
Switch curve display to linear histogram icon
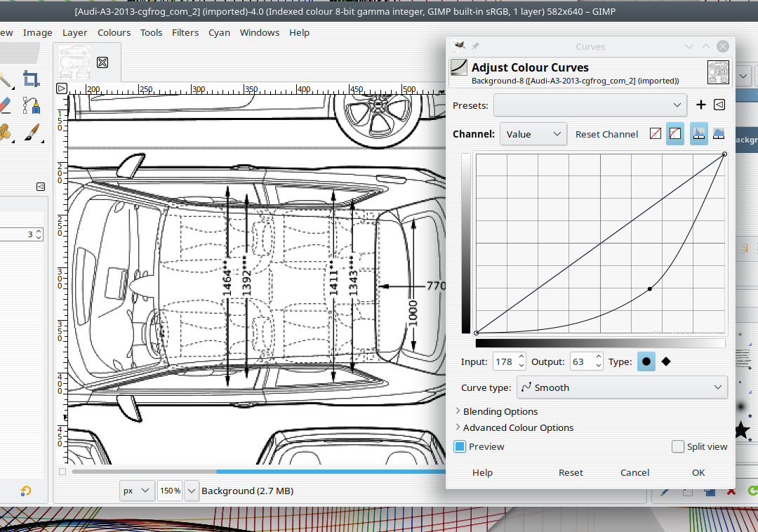(x=698, y=134)
